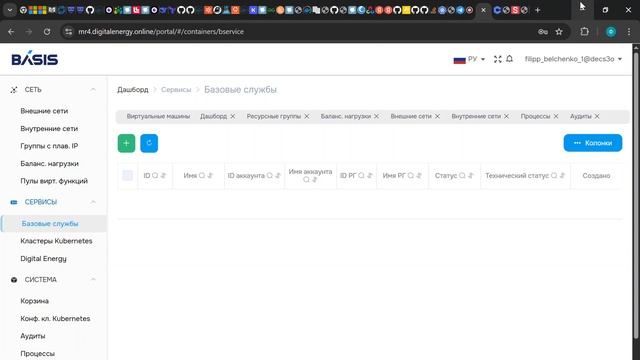
Task: Select Базовые службы in the sidebar
Action: [53, 224]
